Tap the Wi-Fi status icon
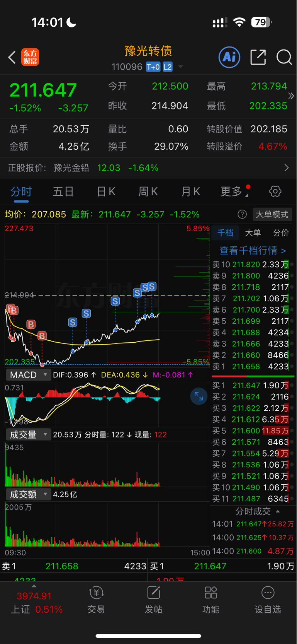 239,22
